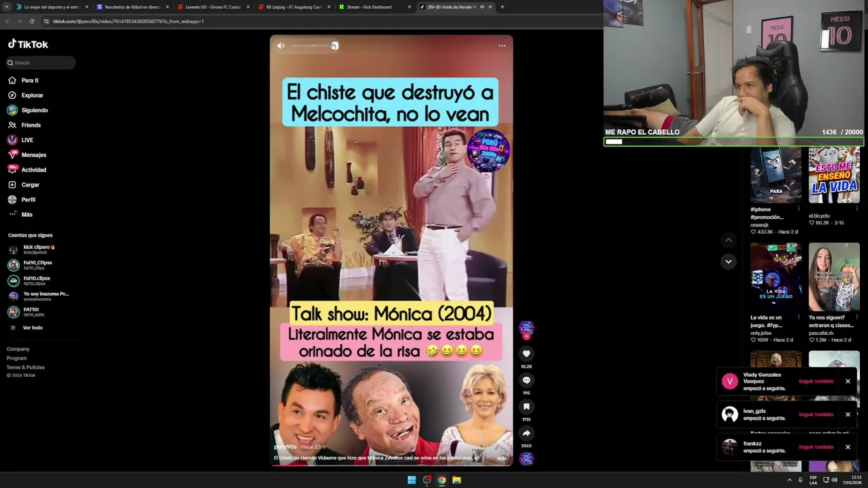Share the video with arrow icon
Screen dimensions: 868x488
click(x=526, y=432)
